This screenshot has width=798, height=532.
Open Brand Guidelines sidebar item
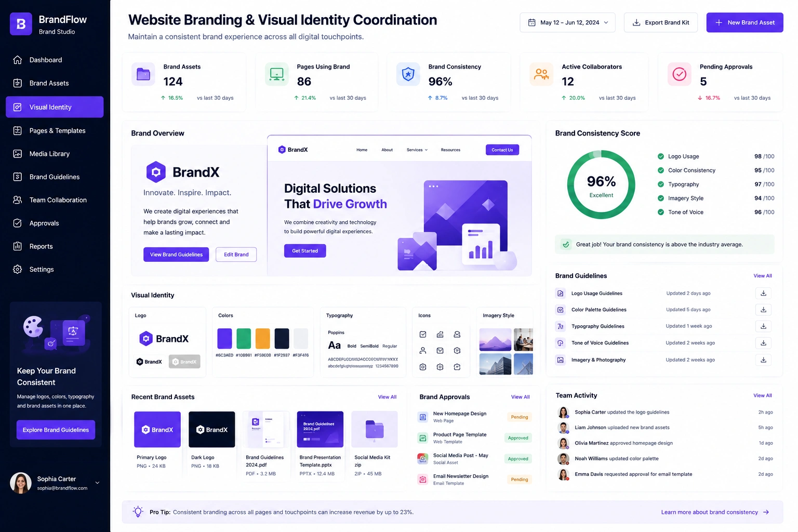coord(55,177)
